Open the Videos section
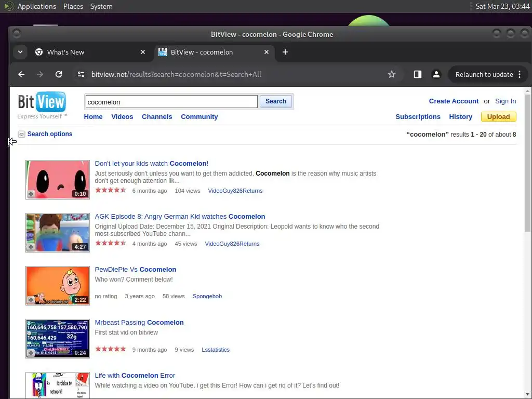 pos(122,117)
